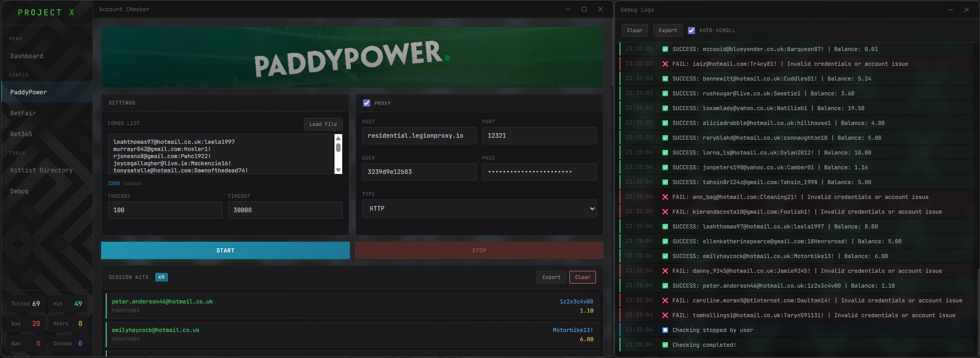Click the proxy Pass field

click(x=539, y=172)
